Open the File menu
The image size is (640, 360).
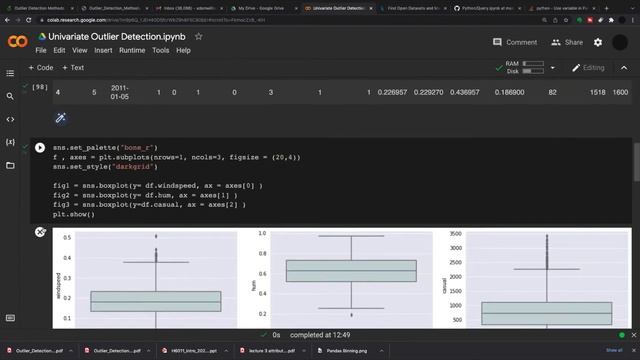[41, 50]
